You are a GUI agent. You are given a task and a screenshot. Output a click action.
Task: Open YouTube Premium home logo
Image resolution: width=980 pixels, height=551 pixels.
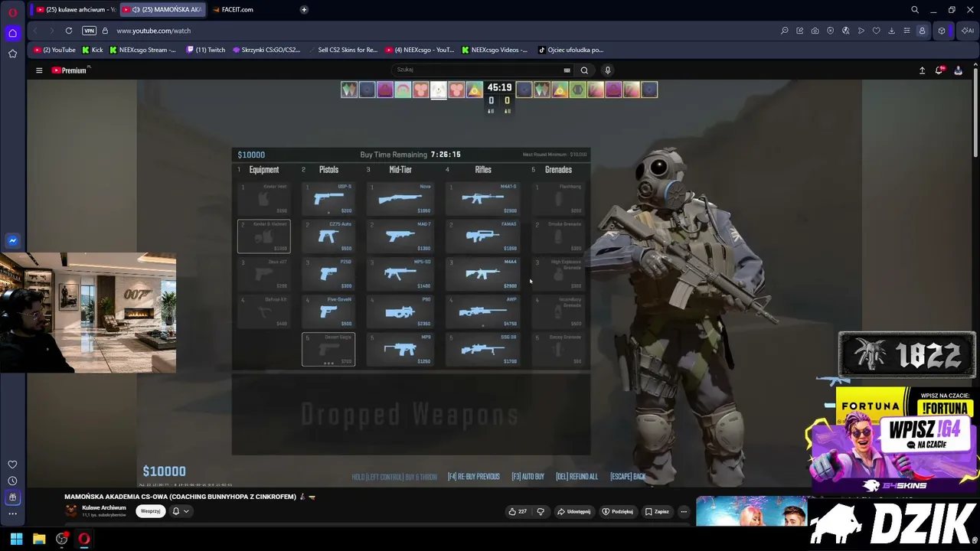[70, 70]
